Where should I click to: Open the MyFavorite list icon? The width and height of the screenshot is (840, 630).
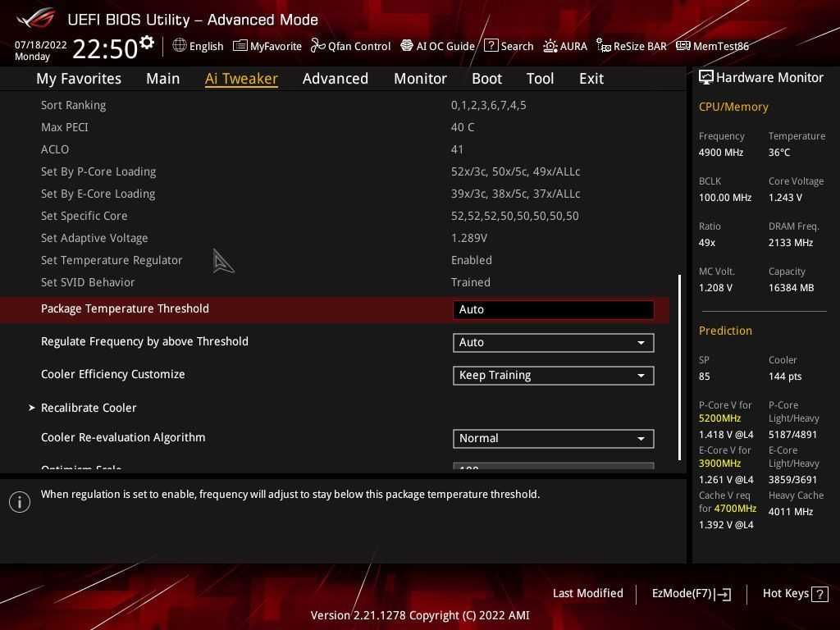click(240, 46)
